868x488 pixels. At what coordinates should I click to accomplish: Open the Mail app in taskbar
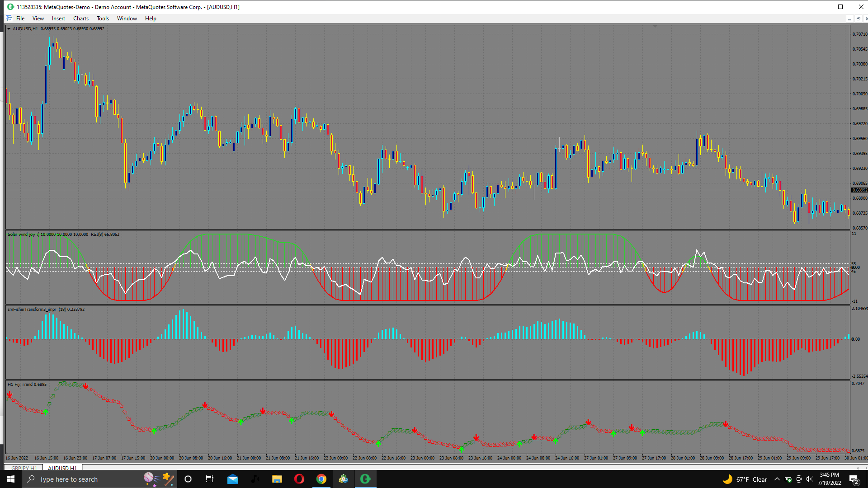(233, 479)
